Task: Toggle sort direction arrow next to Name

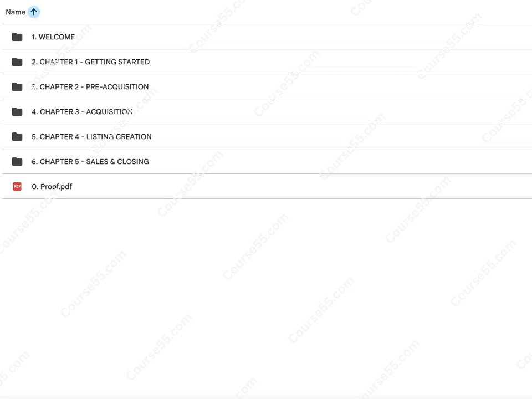Action: tap(34, 12)
